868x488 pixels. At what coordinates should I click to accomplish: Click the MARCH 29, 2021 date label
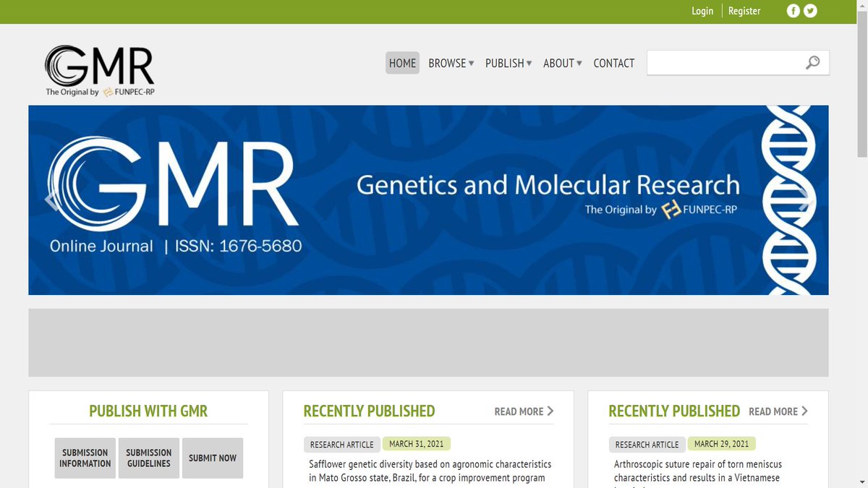coord(722,444)
